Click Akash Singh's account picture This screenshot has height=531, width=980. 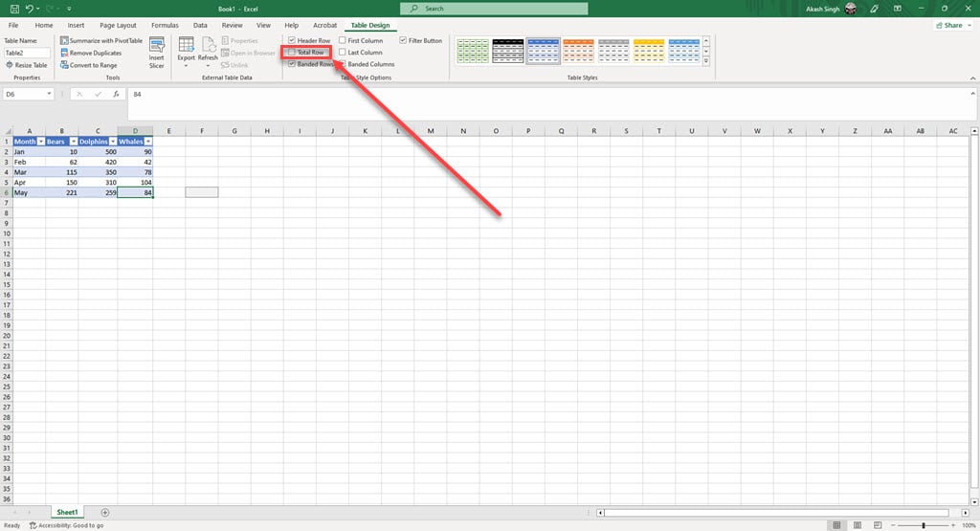point(851,9)
